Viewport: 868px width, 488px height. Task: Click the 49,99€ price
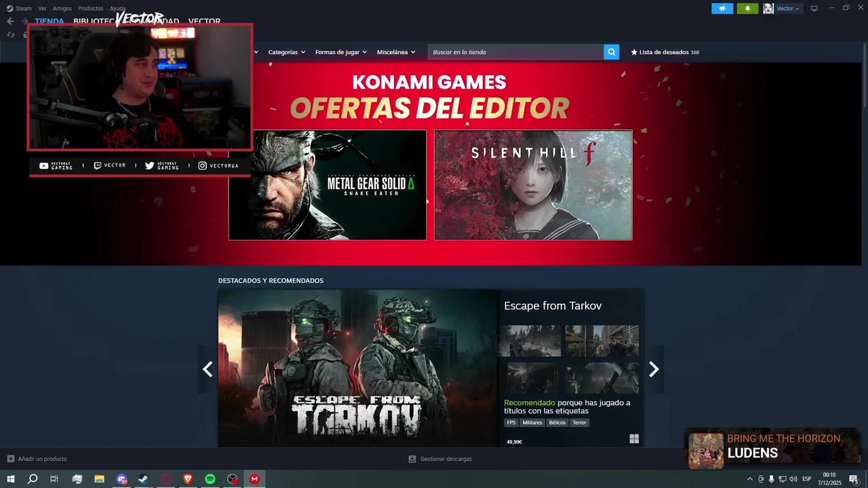coord(515,442)
